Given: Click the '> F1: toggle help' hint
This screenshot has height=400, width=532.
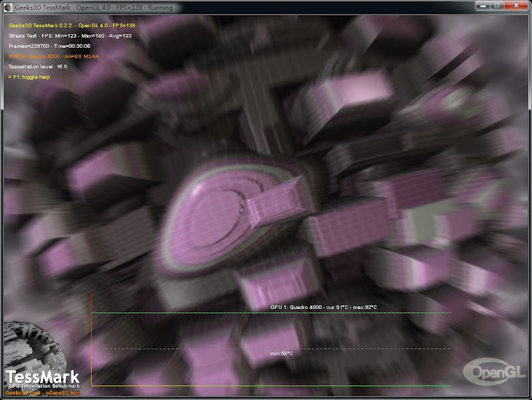Looking at the screenshot, I should [29, 77].
